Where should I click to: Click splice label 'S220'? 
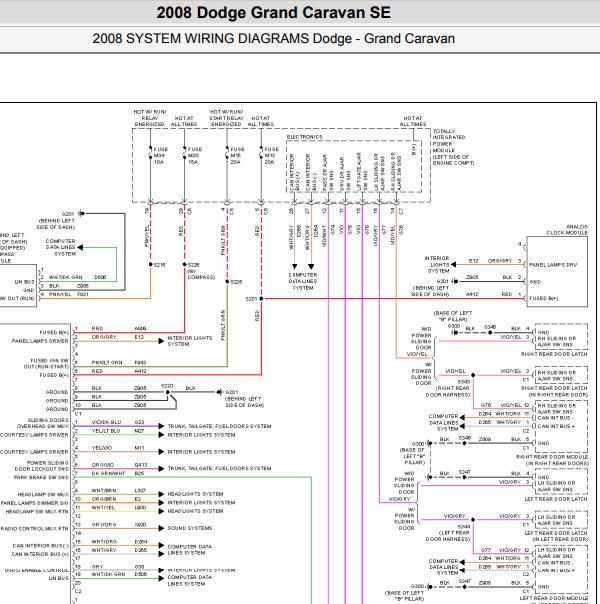pyautogui.click(x=167, y=386)
